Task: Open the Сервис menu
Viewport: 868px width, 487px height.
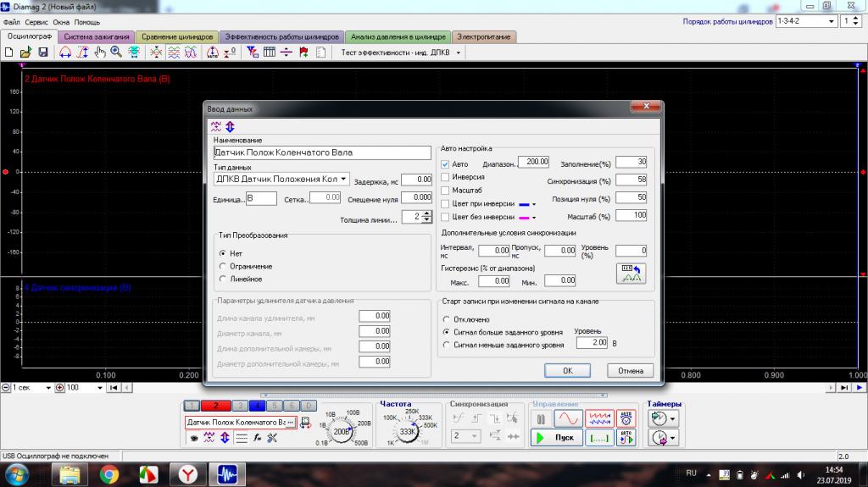Action: click(x=36, y=22)
